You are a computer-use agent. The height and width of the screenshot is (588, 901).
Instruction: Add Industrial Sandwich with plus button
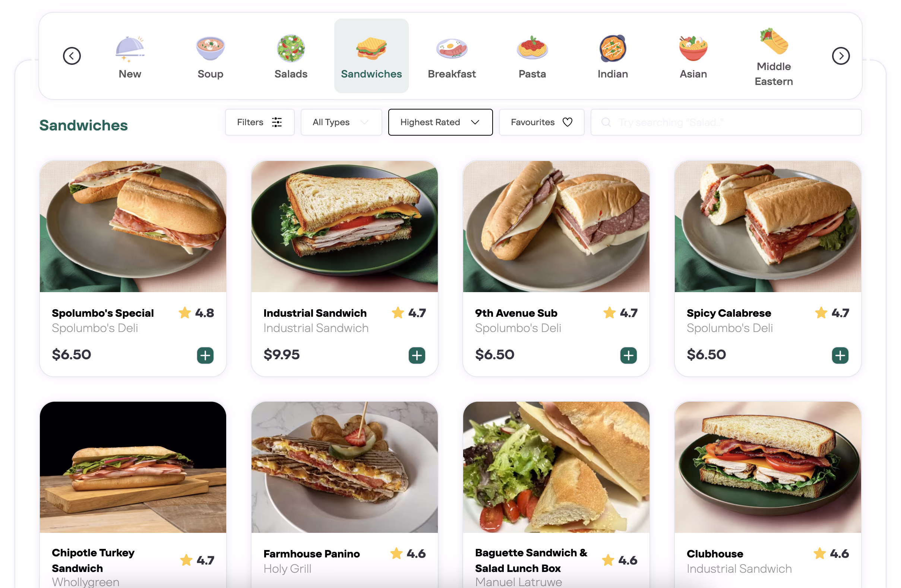(x=417, y=355)
